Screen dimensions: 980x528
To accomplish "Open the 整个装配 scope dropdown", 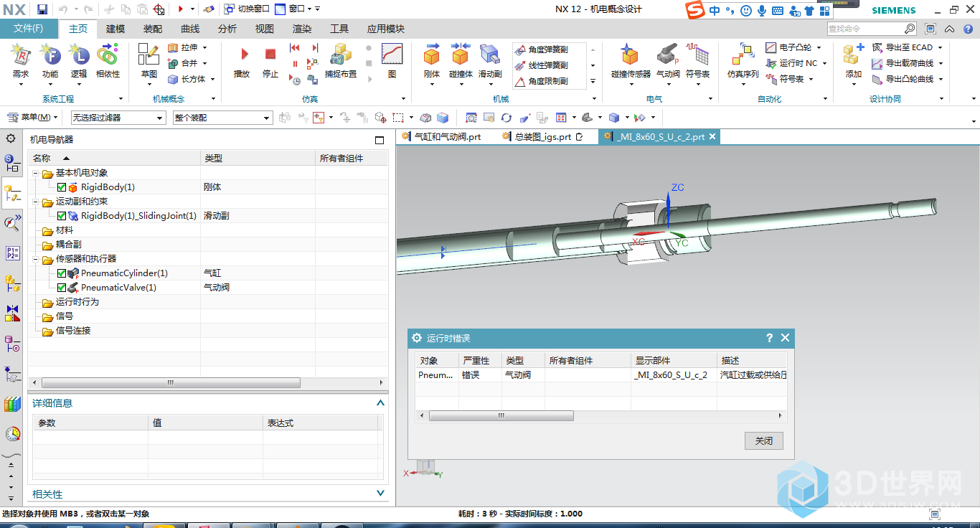I will tap(222, 118).
